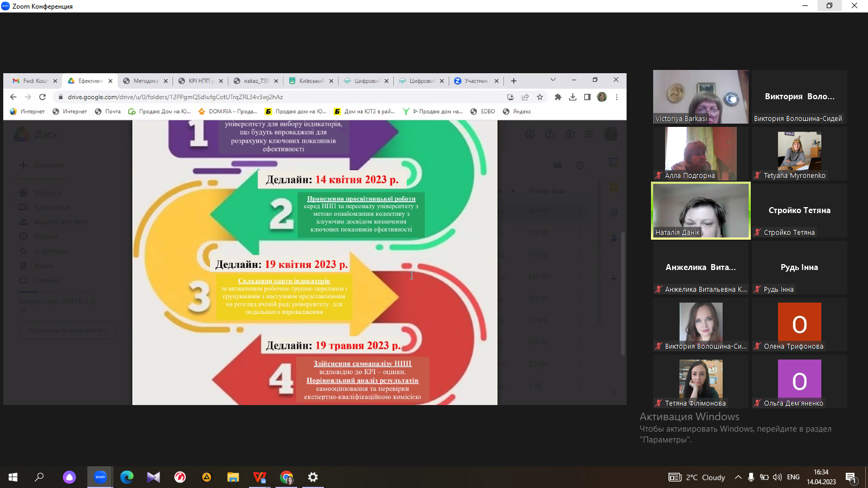868x488 pixels.
Task: Click the system tray volume icon
Action: 777,477
